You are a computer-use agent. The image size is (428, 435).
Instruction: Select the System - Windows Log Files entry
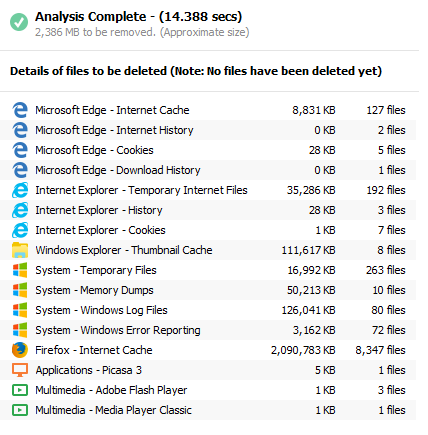[x=208, y=310]
